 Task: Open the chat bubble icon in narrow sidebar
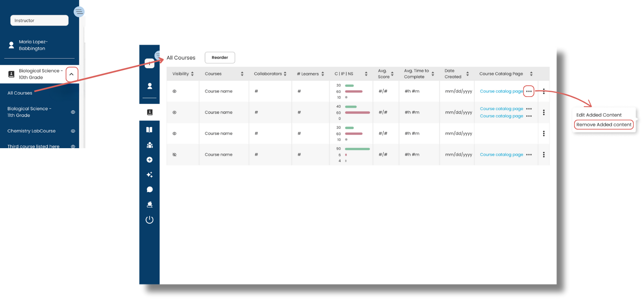150,190
